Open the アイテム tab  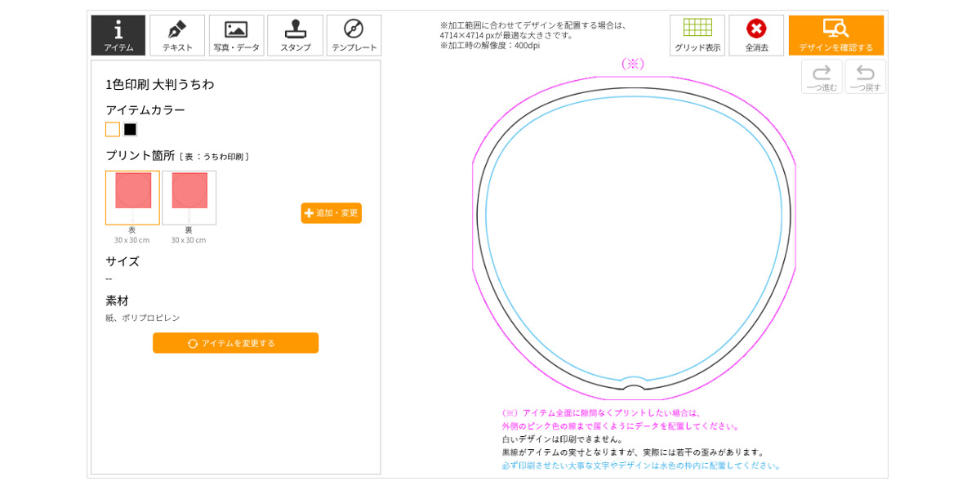coord(118,35)
